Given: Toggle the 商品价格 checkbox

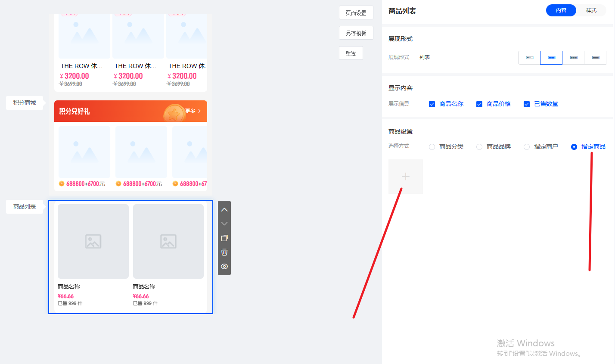Looking at the screenshot, I should [479, 104].
